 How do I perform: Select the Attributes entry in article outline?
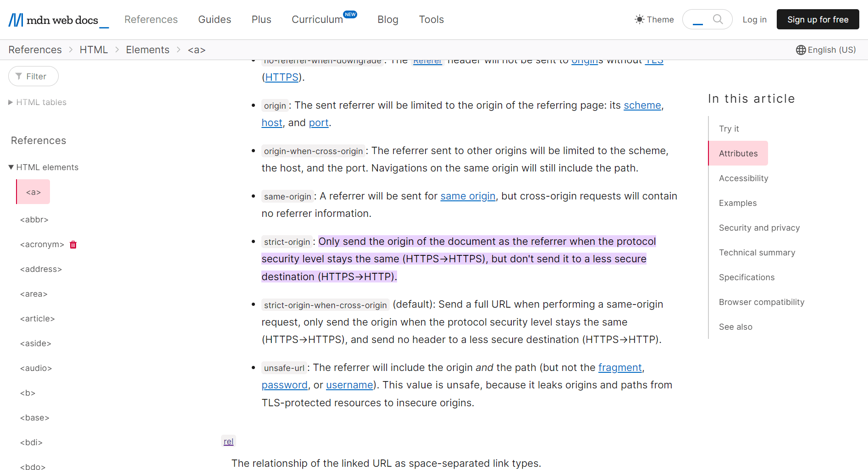point(738,153)
